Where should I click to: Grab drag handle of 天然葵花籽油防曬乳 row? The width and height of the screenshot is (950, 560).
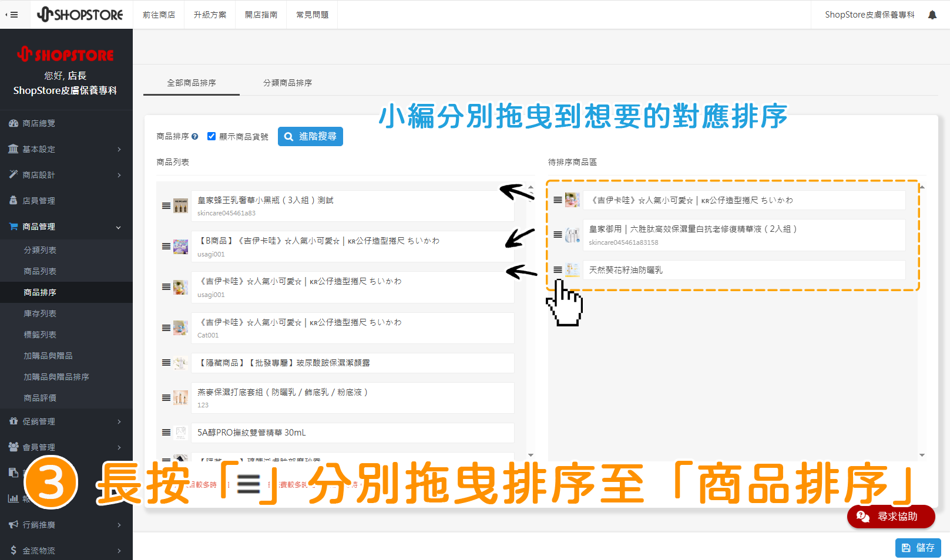coord(558,270)
